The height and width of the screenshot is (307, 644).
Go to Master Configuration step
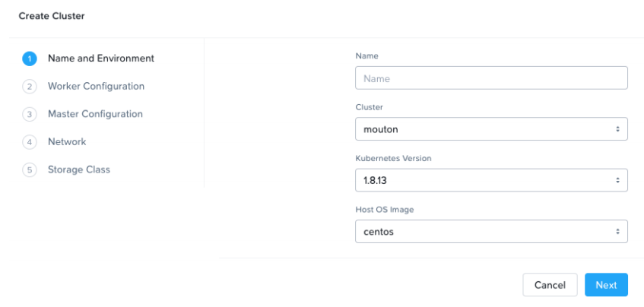95,114
